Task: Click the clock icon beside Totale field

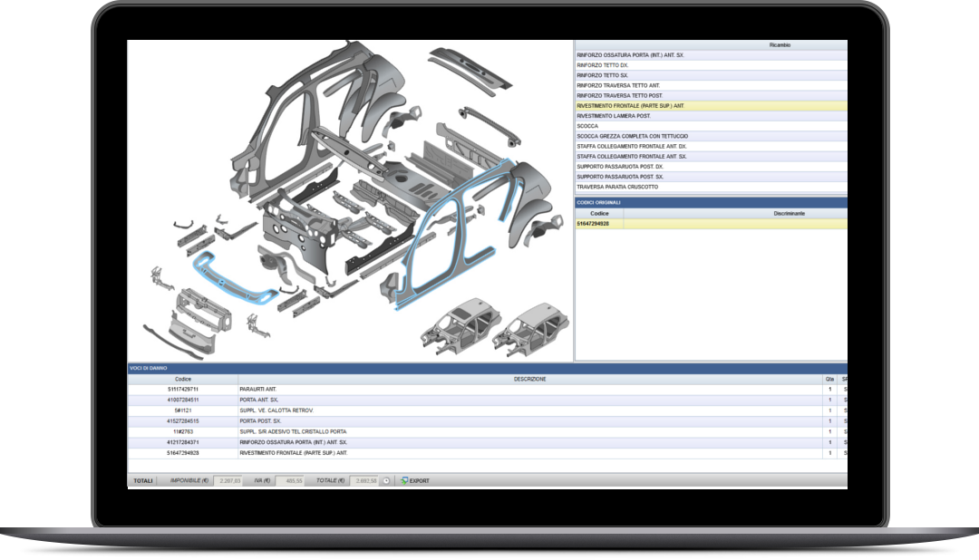Action: coord(386,480)
